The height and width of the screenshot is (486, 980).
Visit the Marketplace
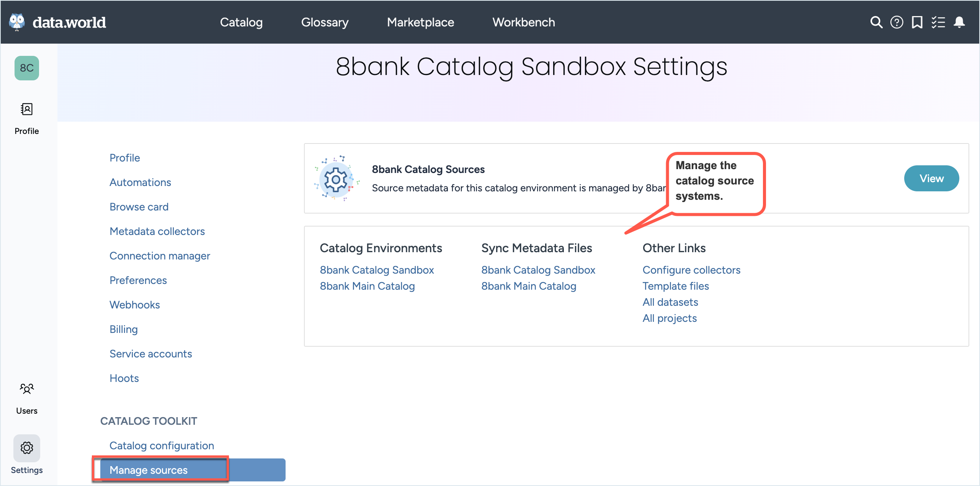pyautogui.click(x=421, y=22)
